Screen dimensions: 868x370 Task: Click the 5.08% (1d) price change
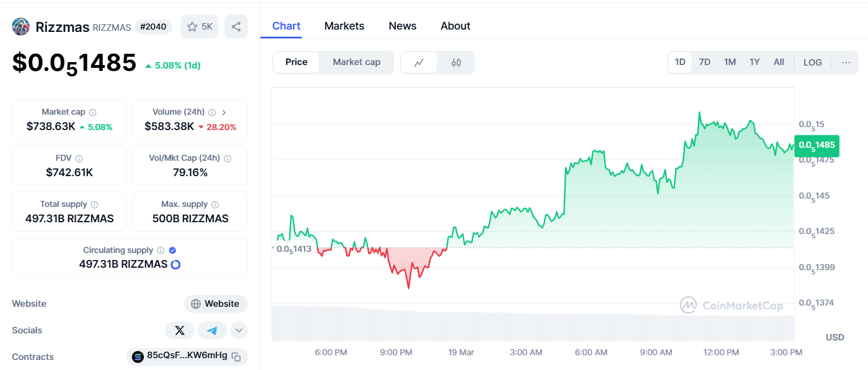[x=172, y=66]
